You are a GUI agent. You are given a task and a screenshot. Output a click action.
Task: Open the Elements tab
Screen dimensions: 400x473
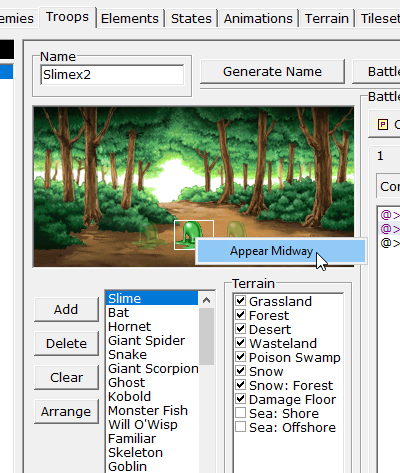coord(130,19)
